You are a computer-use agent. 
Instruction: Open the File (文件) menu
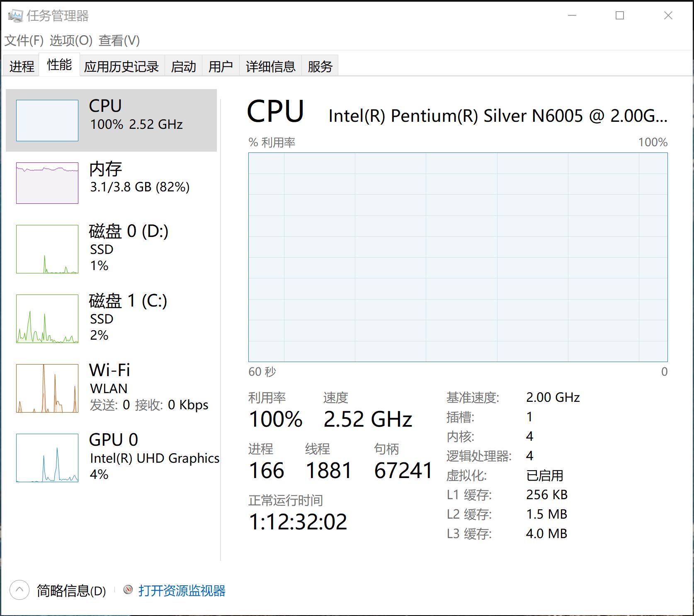point(24,41)
